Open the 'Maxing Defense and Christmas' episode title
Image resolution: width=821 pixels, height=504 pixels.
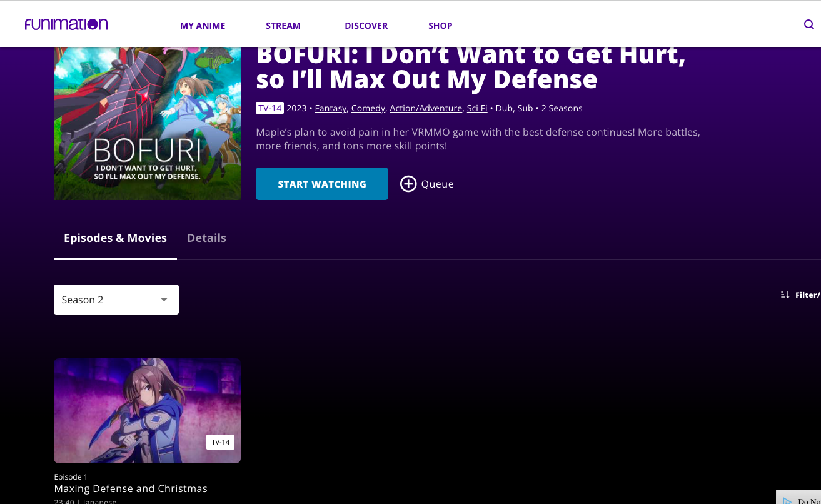click(x=131, y=488)
